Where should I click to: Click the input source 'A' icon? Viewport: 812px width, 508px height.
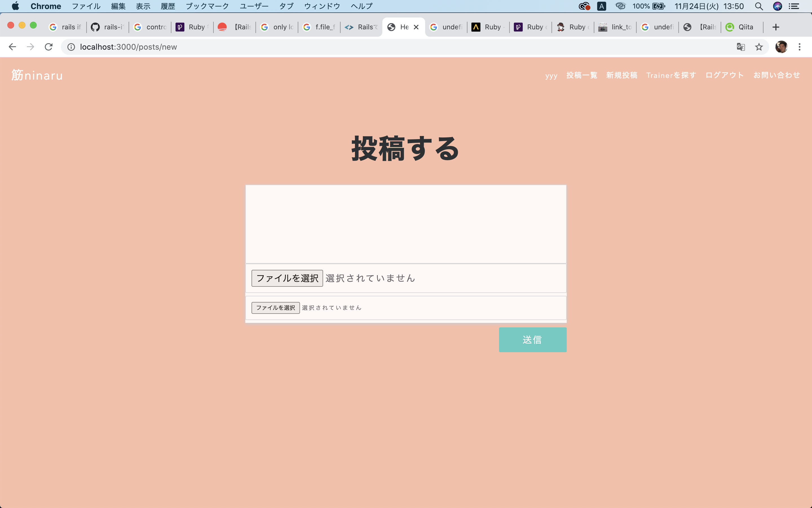[602, 6]
